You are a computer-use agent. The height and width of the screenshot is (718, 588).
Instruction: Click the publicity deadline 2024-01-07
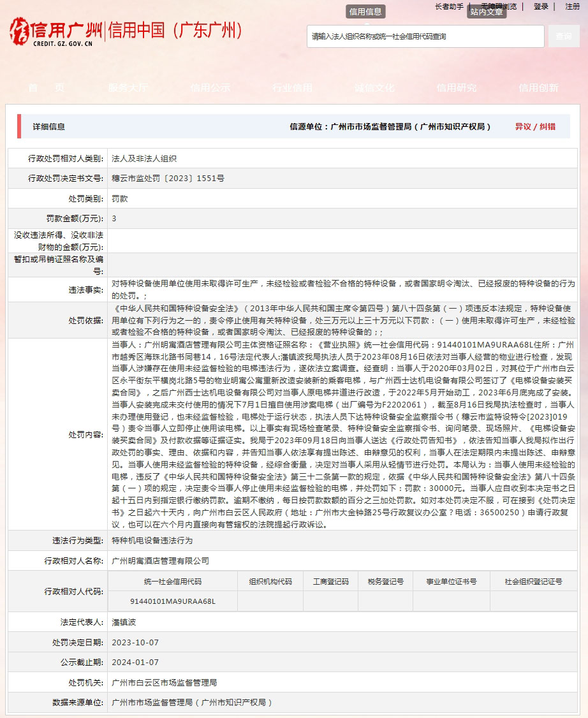135,662
